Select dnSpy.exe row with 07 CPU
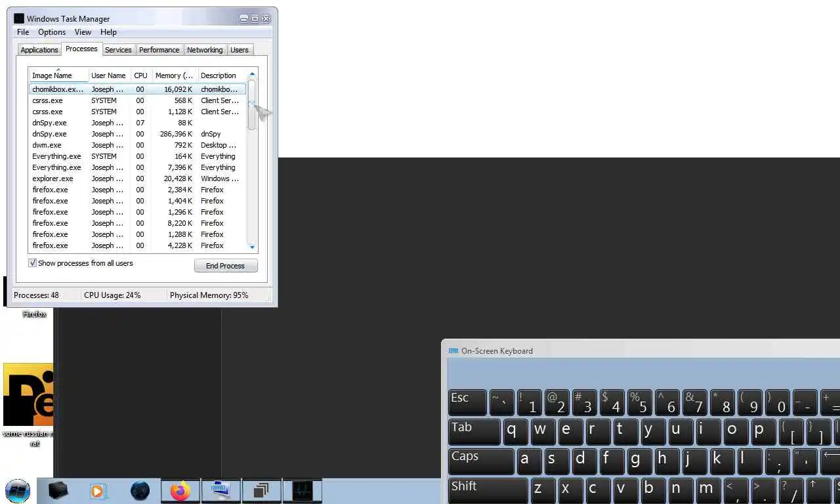The height and width of the screenshot is (504, 840). [x=137, y=123]
